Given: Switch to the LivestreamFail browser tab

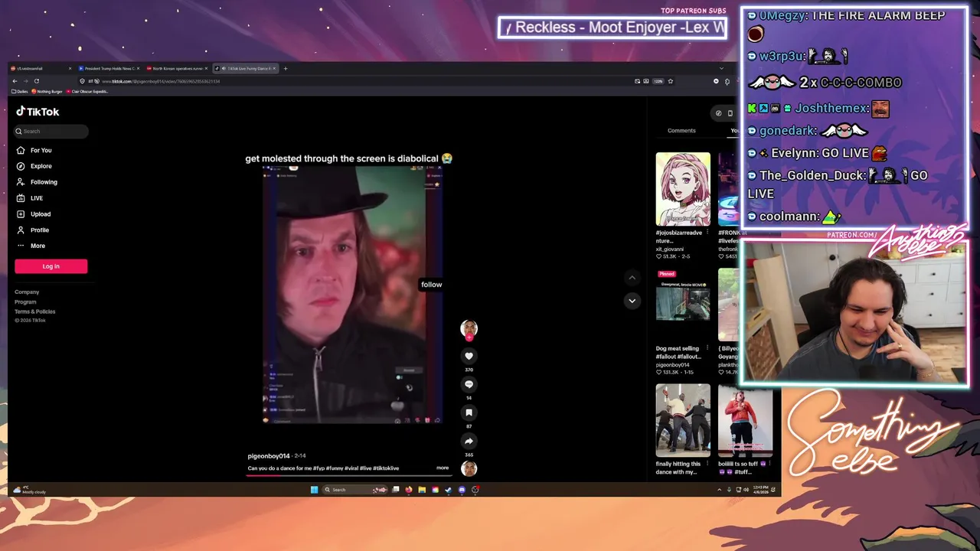Looking at the screenshot, I should pos(40,68).
